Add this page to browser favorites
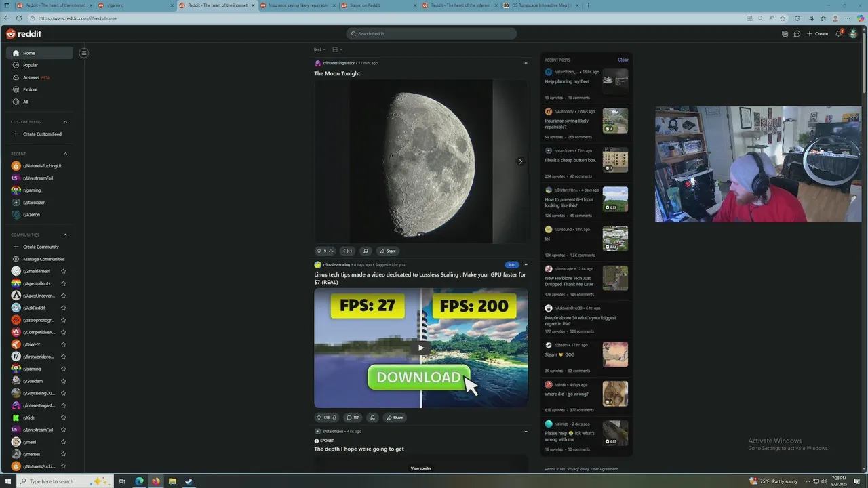Screen dimensions: 868x488 click(782, 18)
